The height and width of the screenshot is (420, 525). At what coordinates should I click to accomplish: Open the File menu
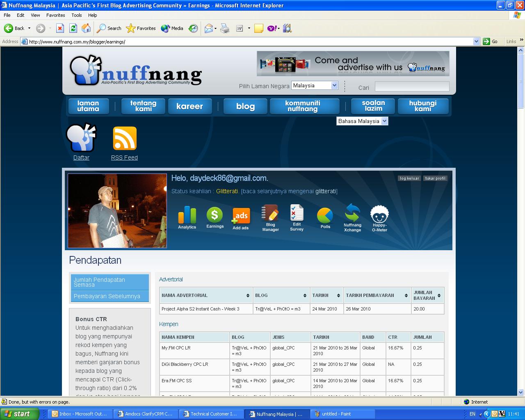7,15
